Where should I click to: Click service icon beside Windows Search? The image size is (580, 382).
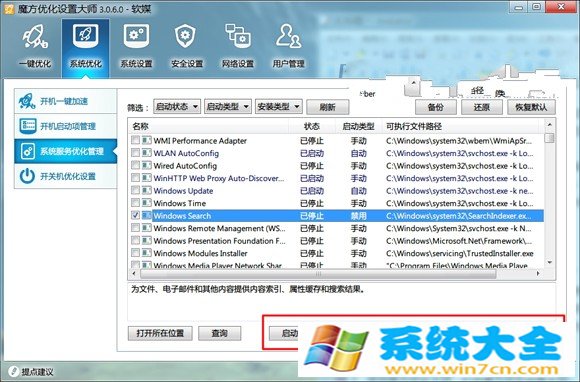coord(146,215)
